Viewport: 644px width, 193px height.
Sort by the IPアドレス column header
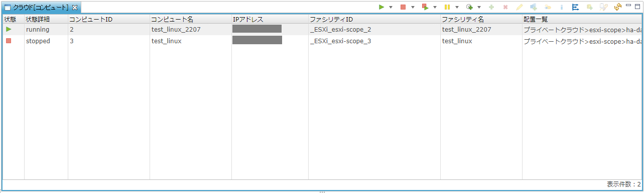click(x=270, y=19)
